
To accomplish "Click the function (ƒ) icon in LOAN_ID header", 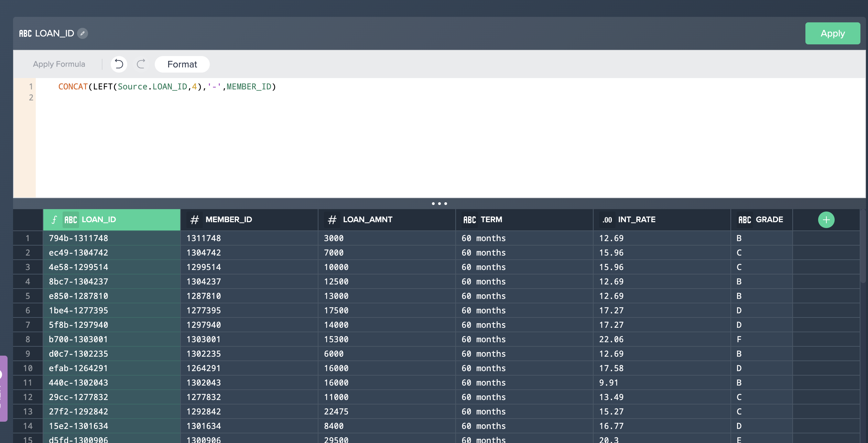I will [x=54, y=219].
